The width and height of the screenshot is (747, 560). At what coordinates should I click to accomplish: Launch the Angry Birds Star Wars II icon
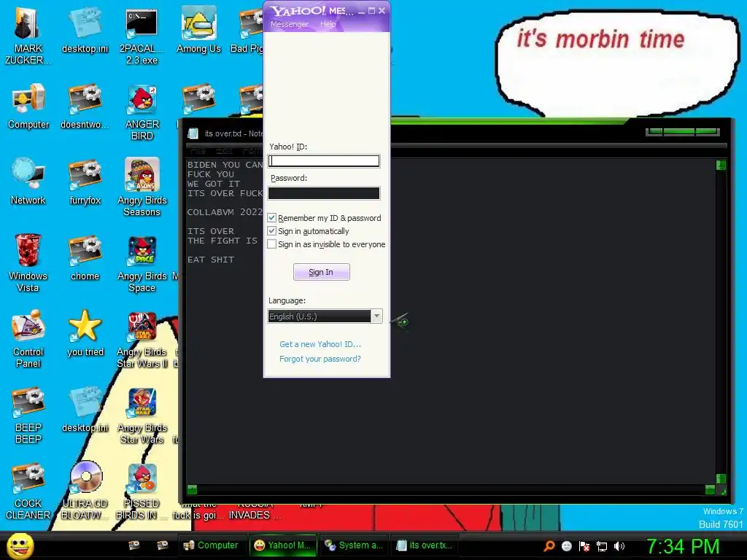[142, 339]
